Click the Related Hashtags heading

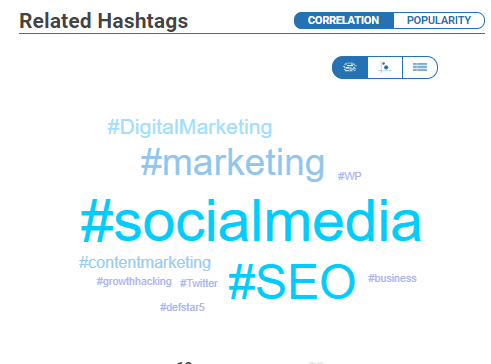(x=104, y=21)
